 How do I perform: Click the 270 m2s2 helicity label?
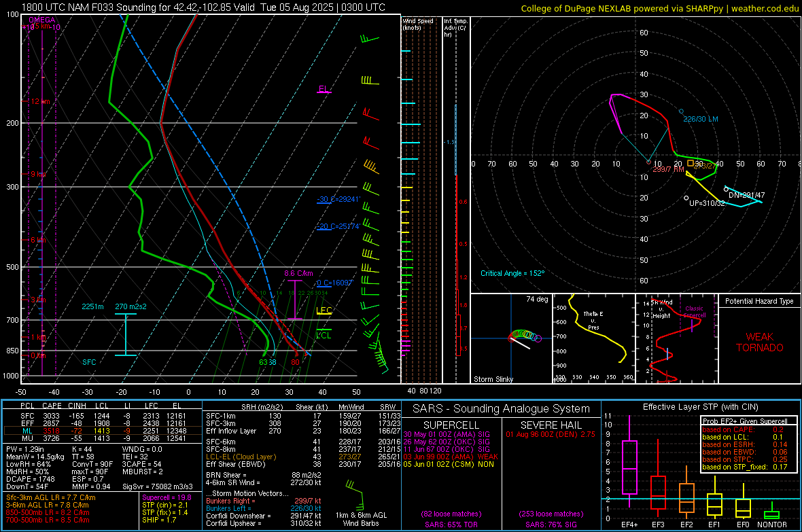click(130, 306)
